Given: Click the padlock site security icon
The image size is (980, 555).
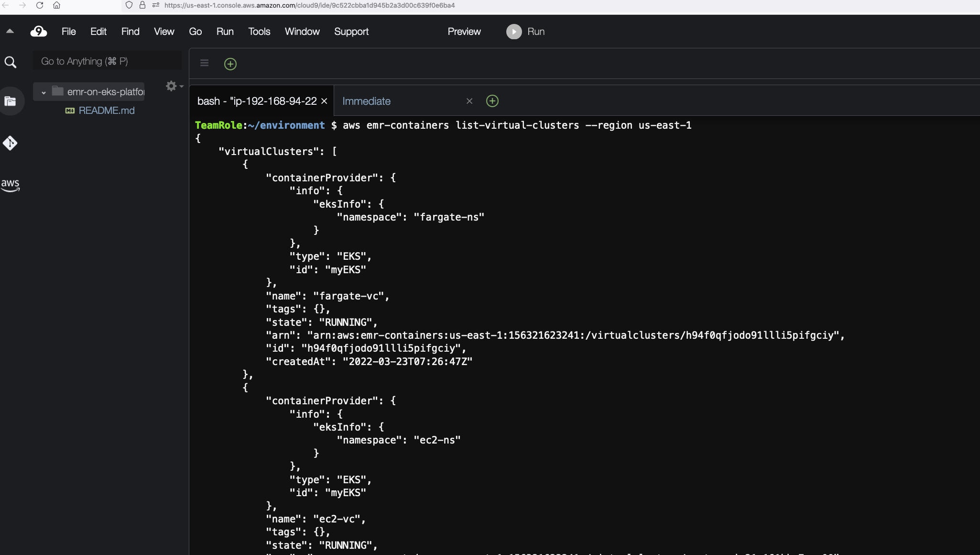Looking at the screenshot, I should click(x=142, y=5).
